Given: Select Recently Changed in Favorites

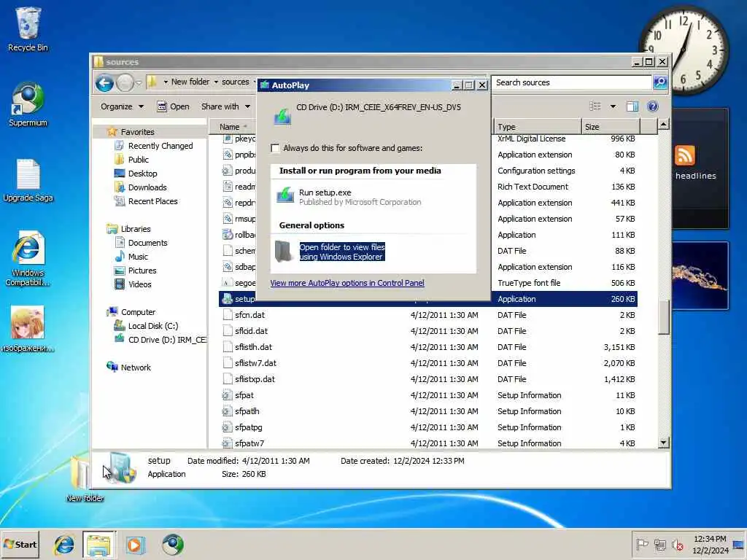Looking at the screenshot, I should [x=153, y=146].
